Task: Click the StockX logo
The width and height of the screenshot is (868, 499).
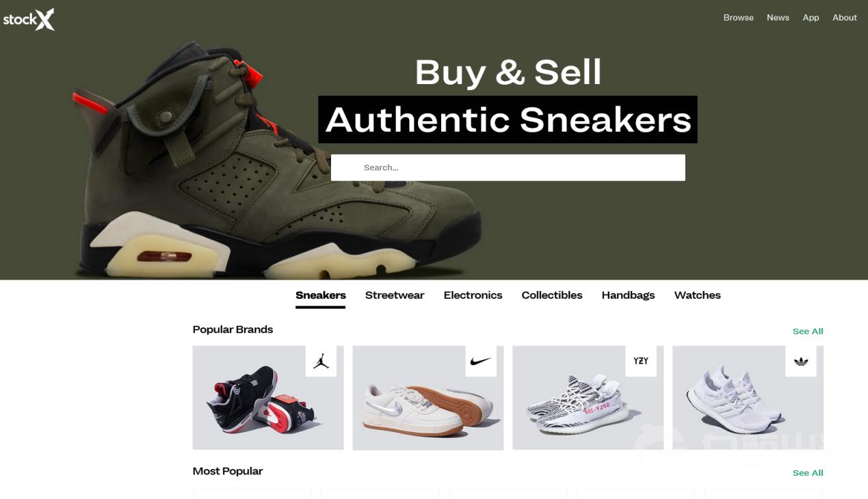Action: click(x=29, y=19)
